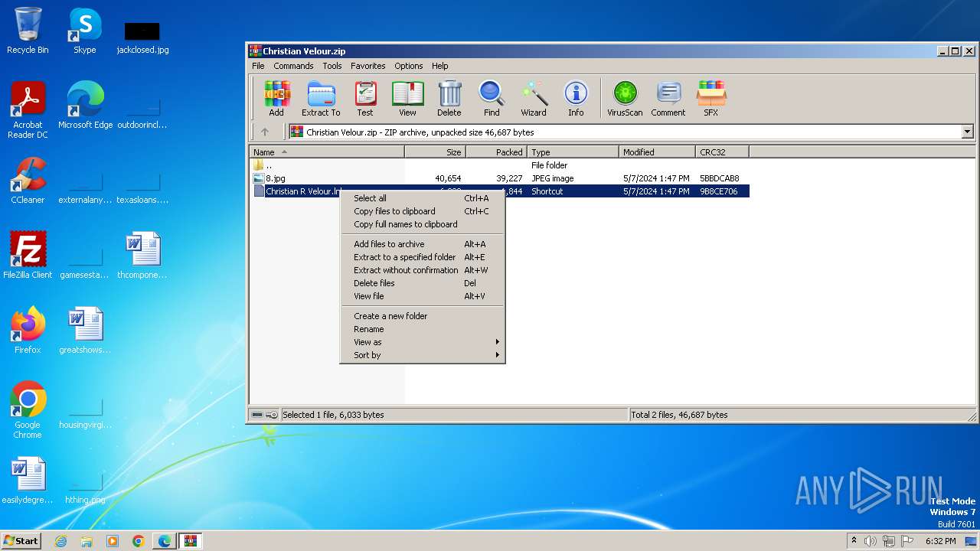980x551 pixels.
Task: Sort by Type column header
Action: [573, 152]
